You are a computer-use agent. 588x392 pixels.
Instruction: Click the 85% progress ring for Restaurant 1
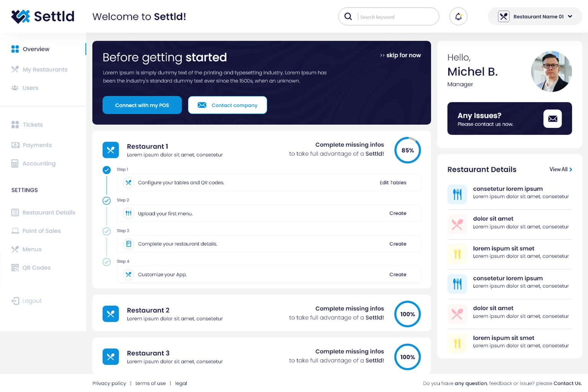click(408, 150)
